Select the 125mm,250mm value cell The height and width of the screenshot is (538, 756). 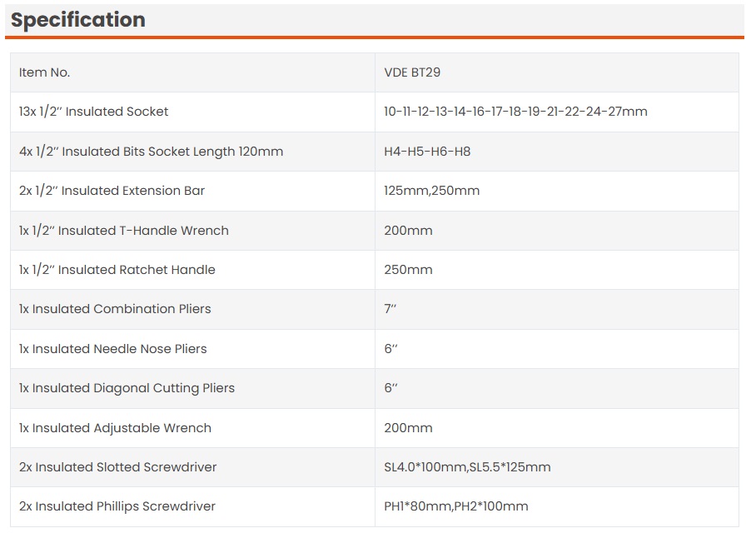[x=431, y=191]
